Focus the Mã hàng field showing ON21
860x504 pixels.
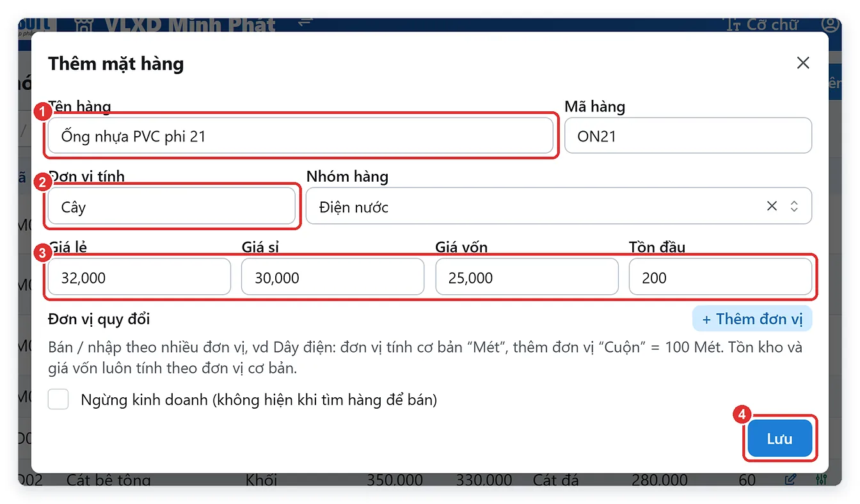tap(688, 136)
